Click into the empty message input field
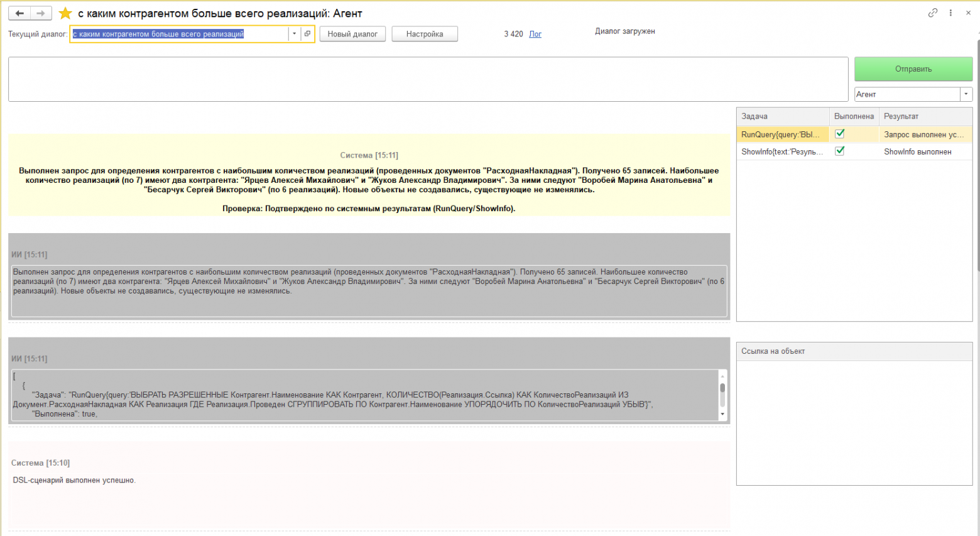The image size is (980, 536). click(427, 79)
